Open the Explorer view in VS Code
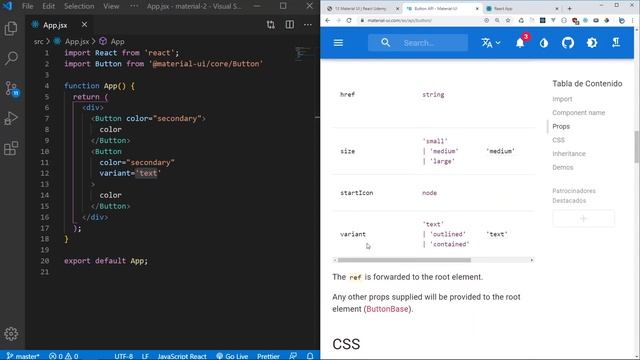Viewport: 640px width, 360px height. click(11, 29)
